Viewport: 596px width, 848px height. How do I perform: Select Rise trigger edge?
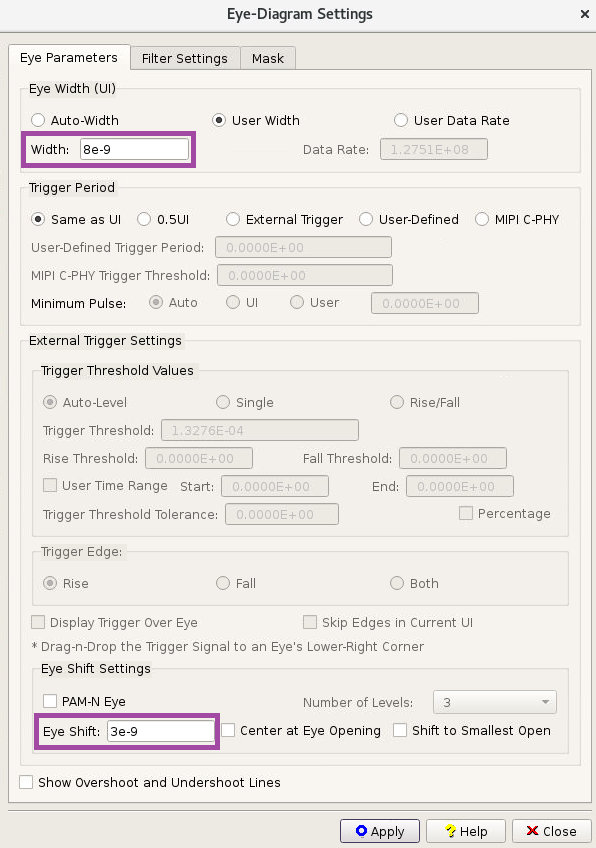[x=50, y=583]
